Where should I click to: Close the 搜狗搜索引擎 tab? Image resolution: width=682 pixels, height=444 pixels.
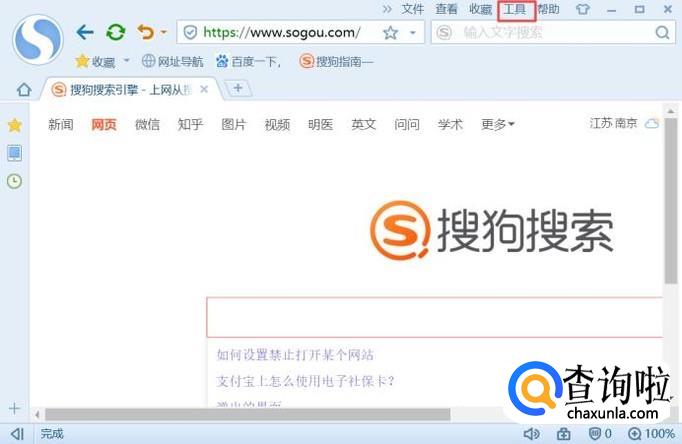point(204,90)
